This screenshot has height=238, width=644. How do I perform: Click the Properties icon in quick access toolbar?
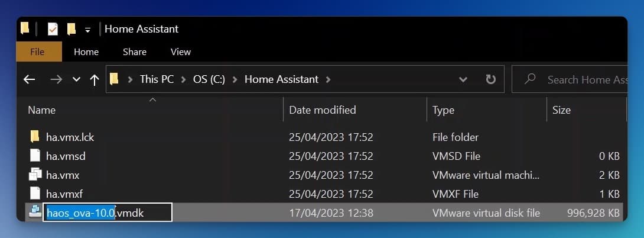(x=53, y=29)
